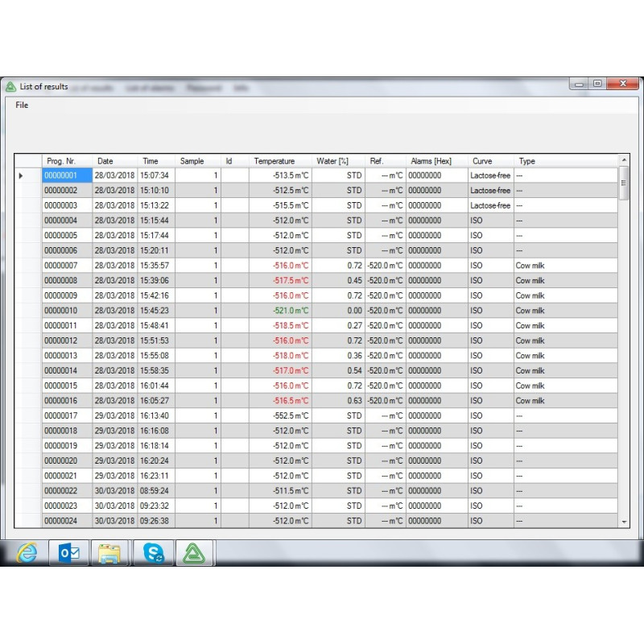Click the current row arrow indicator
Image resolution: width=644 pixels, height=644 pixels.
[21, 175]
